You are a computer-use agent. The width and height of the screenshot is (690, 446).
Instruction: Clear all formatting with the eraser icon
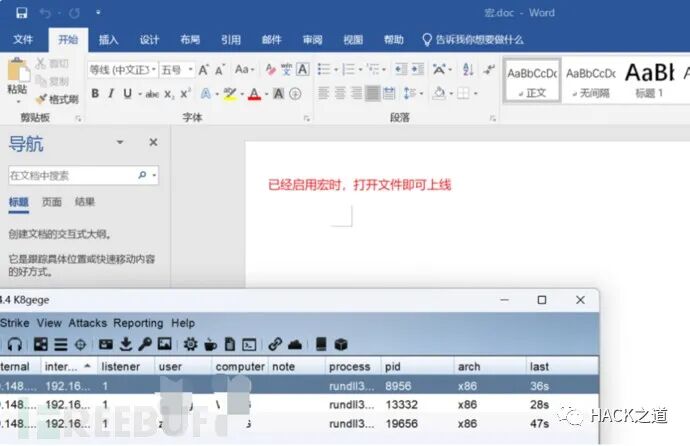pos(270,69)
